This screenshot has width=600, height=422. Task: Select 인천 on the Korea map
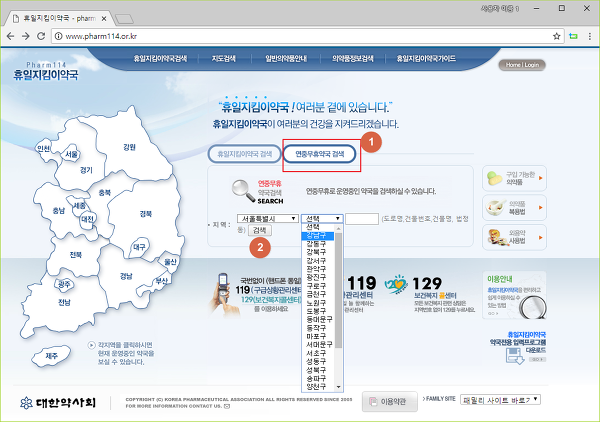[x=44, y=148]
